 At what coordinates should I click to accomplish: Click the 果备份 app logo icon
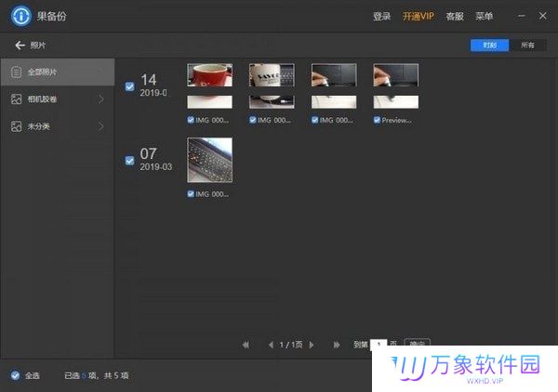21,16
